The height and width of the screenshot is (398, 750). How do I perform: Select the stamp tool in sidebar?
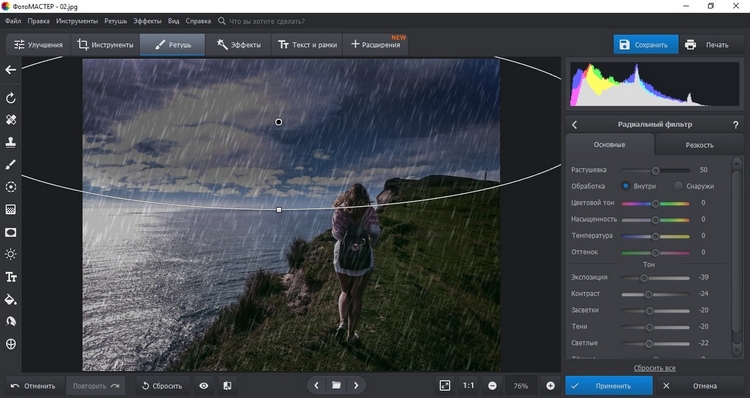[11, 142]
